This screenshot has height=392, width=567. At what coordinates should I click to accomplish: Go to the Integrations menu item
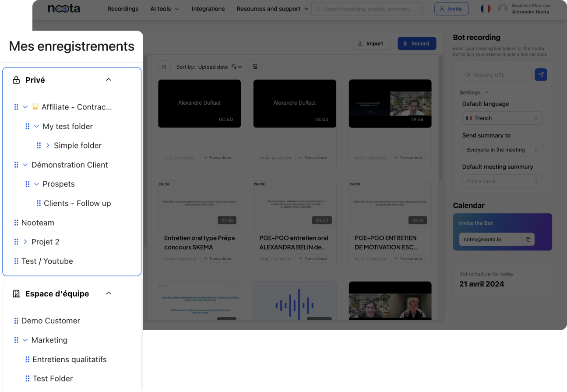[208, 9]
